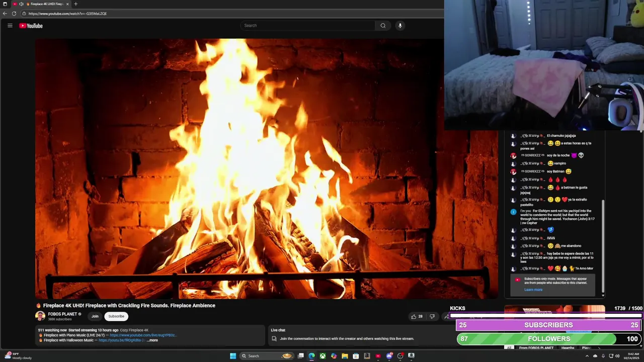Reload the page with the refresh icon
The width and height of the screenshot is (644, 362).
[x=14, y=14]
